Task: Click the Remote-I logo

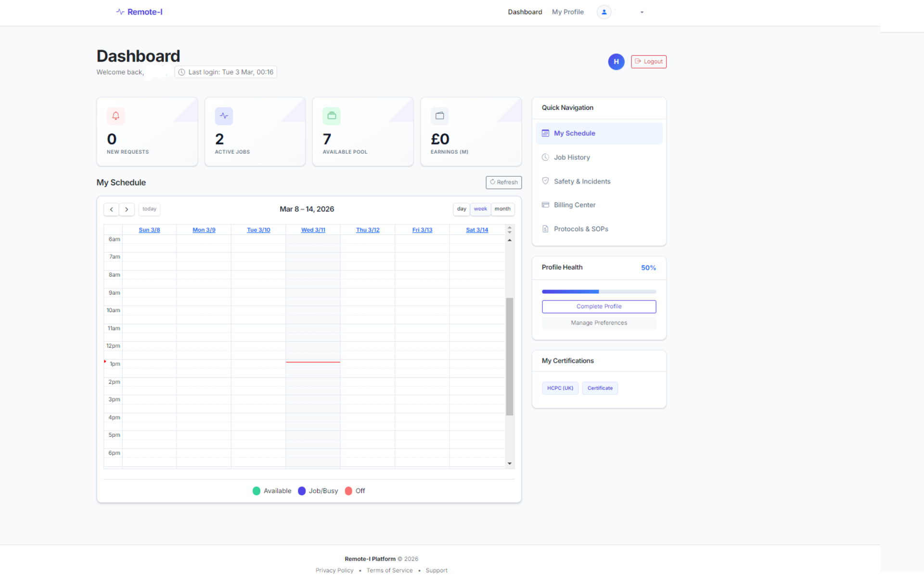Action: click(x=139, y=12)
